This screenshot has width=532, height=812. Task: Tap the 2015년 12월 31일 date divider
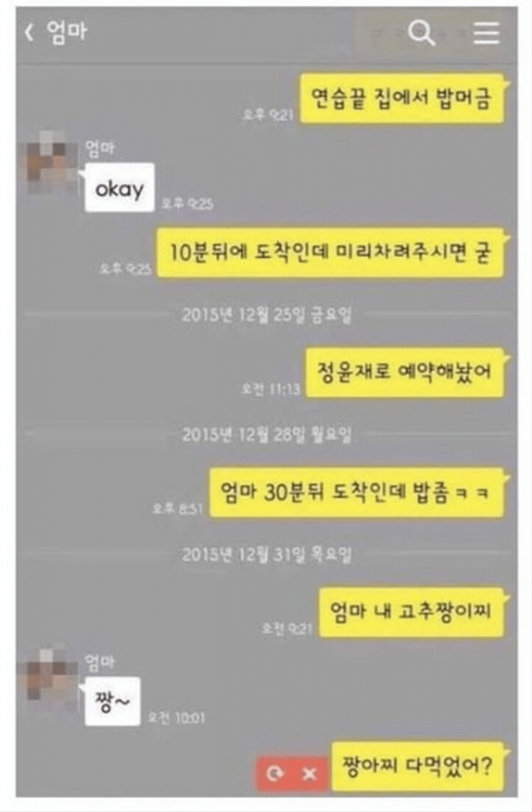[x=267, y=555]
